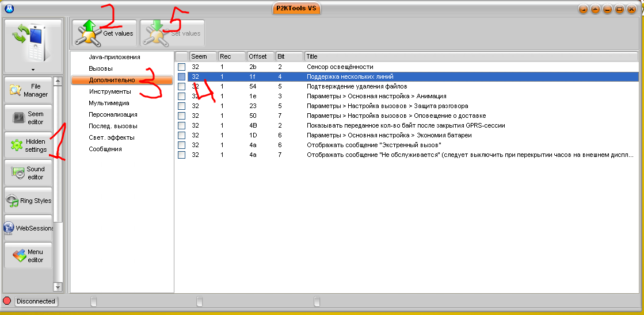
Task: Toggle checkbox for GPRS-сессии bytes row
Action: pos(181,125)
